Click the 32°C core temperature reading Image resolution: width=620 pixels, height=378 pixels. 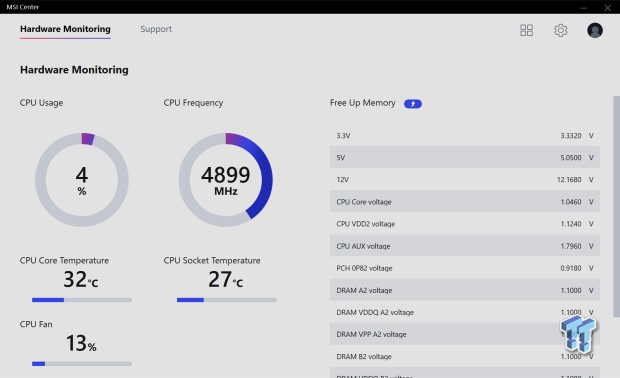pos(81,279)
